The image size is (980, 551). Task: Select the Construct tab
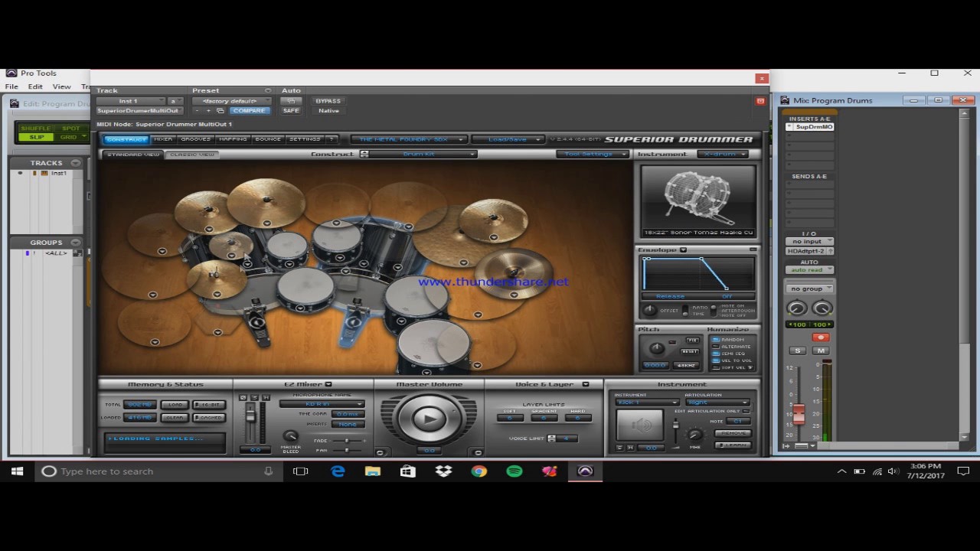coord(126,139)
